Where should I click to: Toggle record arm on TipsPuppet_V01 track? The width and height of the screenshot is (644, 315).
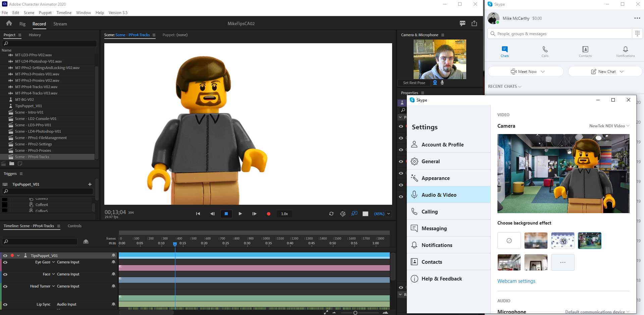pyautogui.click(x=12, y=255)
